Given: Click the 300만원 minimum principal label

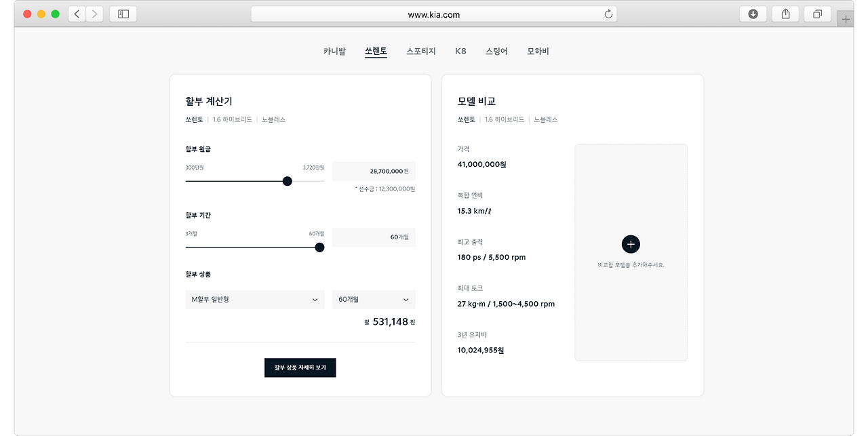Looking at the screenshot, I should (x=195, y=167).
